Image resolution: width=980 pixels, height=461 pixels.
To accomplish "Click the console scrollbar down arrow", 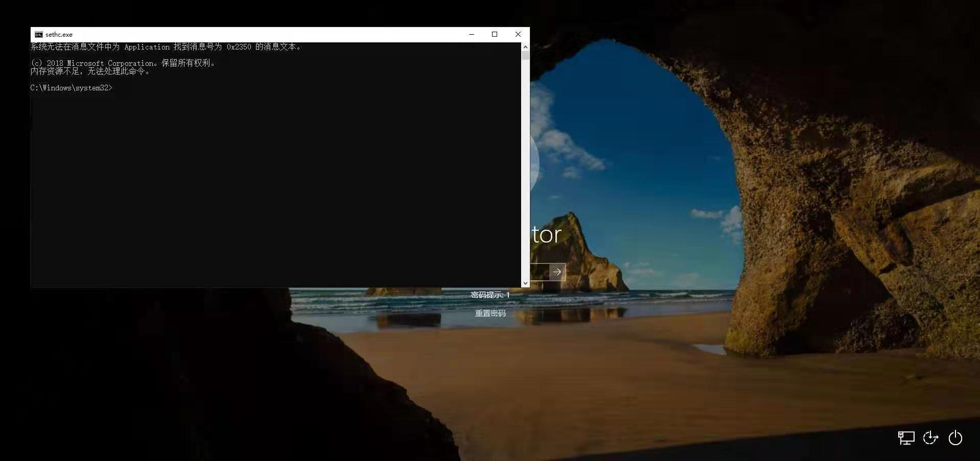I will (x=525, y=283).
